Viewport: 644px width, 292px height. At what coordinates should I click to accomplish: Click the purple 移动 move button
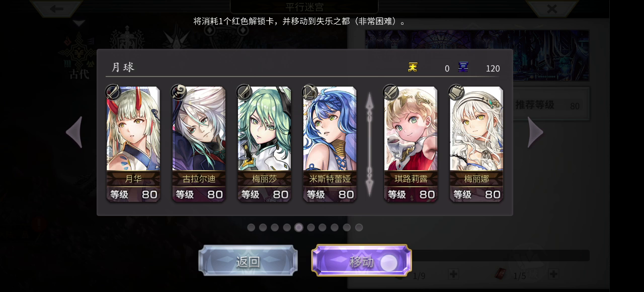(x=361, y=261)
